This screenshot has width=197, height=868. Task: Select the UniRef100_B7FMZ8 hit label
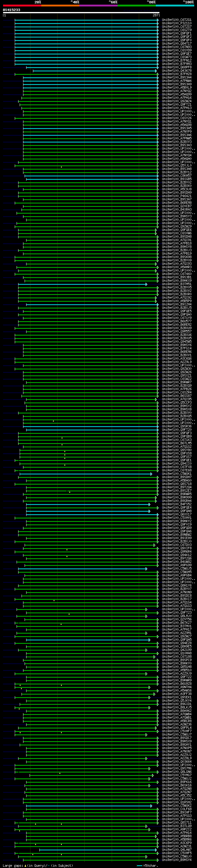[x=177, y=74]
